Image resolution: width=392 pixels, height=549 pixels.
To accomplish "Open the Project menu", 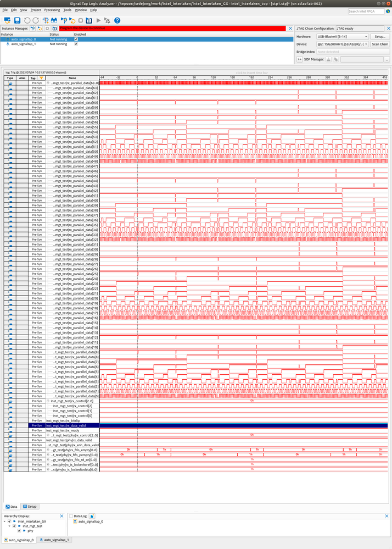I will pos(35,10).
